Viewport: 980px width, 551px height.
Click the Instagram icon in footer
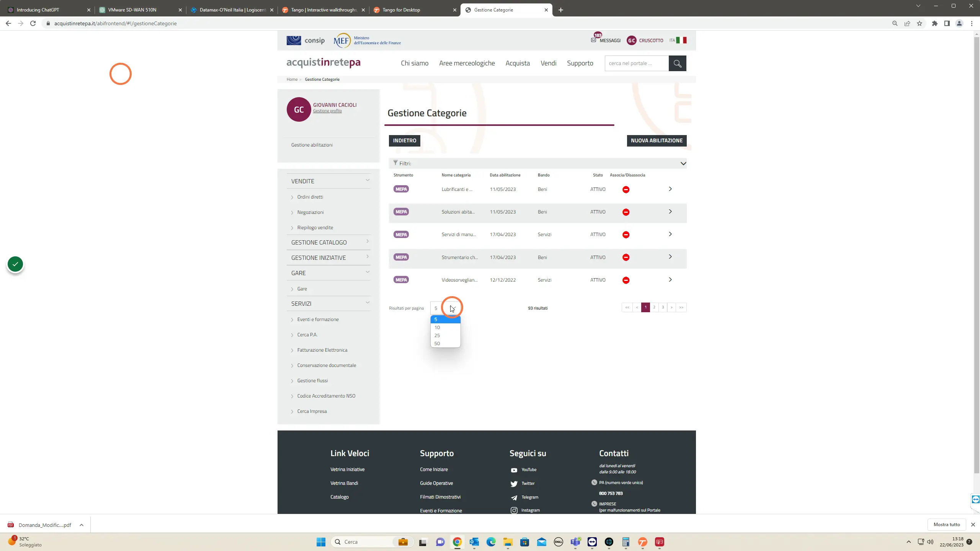[514, 510]
